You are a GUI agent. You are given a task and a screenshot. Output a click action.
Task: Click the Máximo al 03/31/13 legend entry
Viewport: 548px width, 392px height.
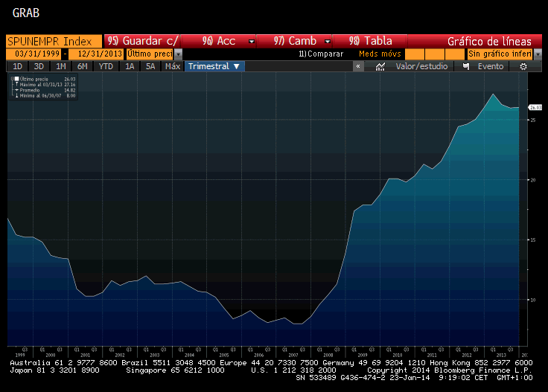(x=44, y=85)
